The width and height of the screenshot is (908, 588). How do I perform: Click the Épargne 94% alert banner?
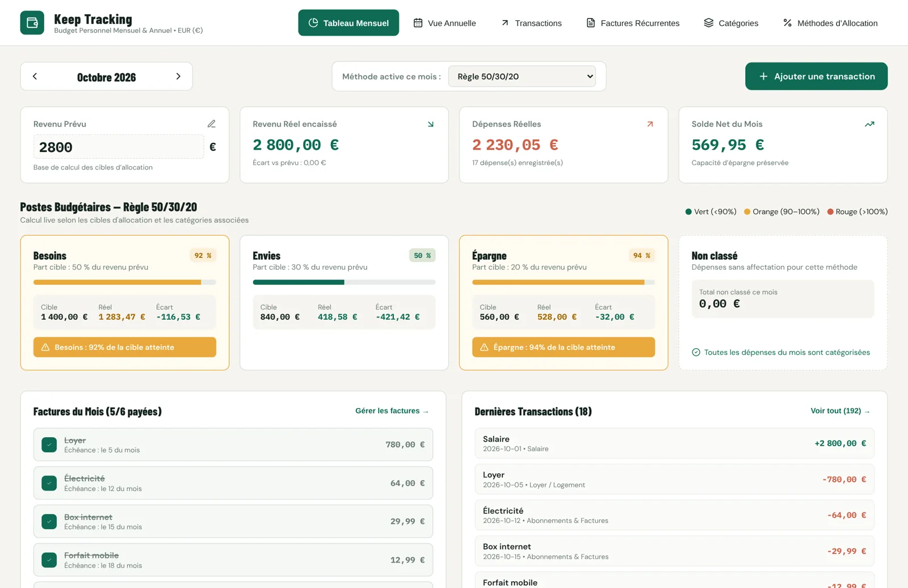point(564,347)
